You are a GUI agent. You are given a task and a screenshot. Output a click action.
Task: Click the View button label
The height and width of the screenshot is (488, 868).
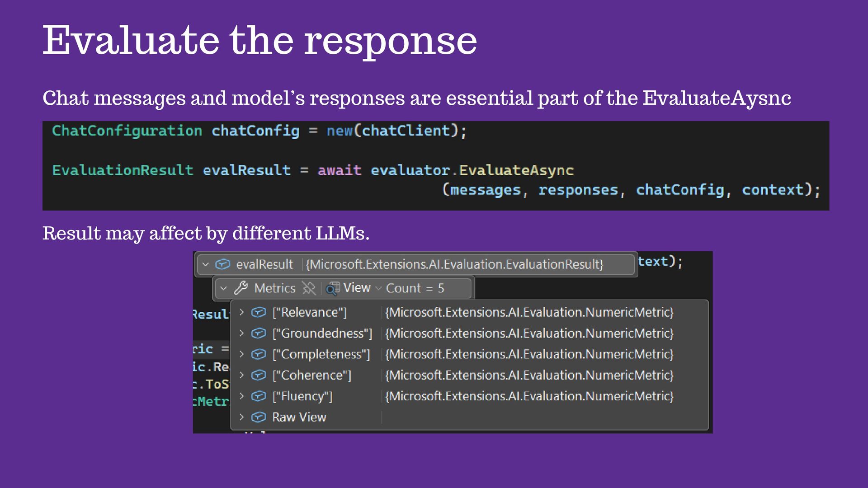point(357,288)
